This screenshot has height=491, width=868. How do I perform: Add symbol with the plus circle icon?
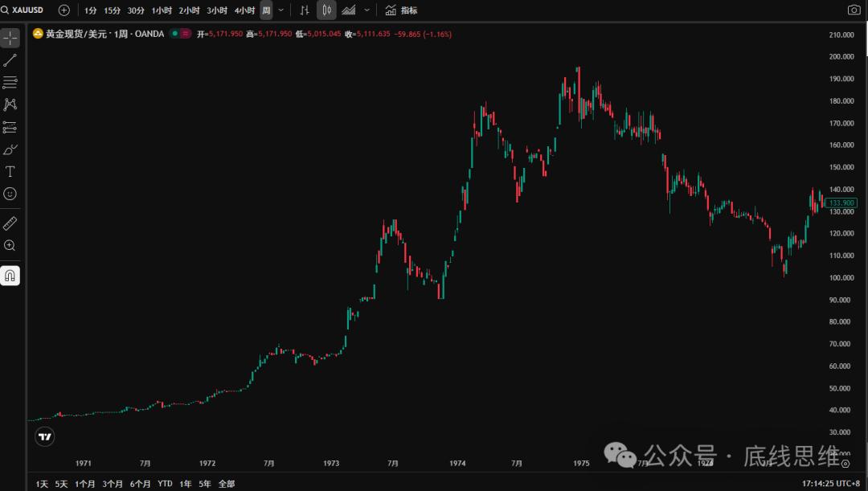coord(64,10)
